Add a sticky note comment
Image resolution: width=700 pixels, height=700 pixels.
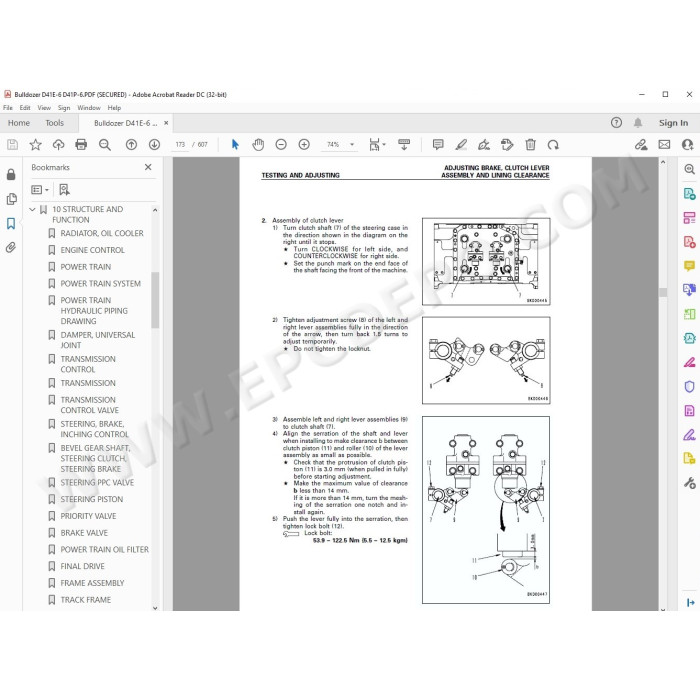point(438,145)
